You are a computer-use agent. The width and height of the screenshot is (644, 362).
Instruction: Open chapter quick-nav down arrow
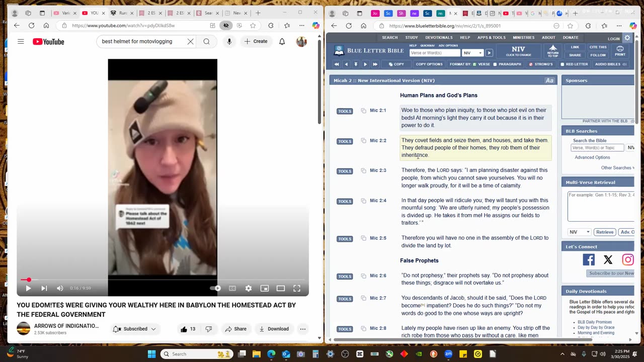[x=356, y=64]
